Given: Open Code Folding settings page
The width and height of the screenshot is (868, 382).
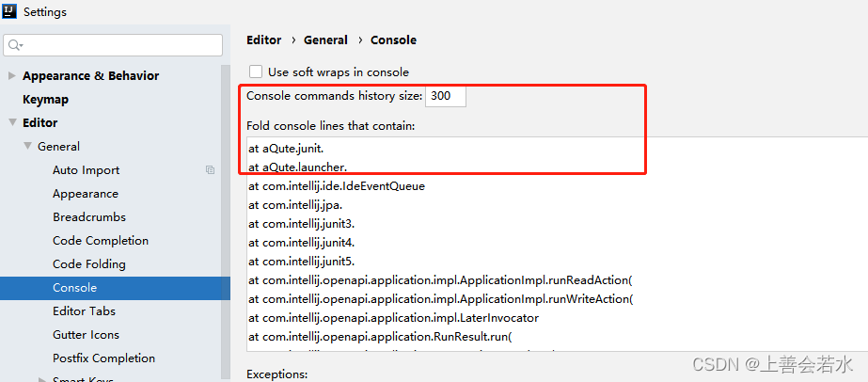Looking at the screenshot, I should click(x=89, y=264).
